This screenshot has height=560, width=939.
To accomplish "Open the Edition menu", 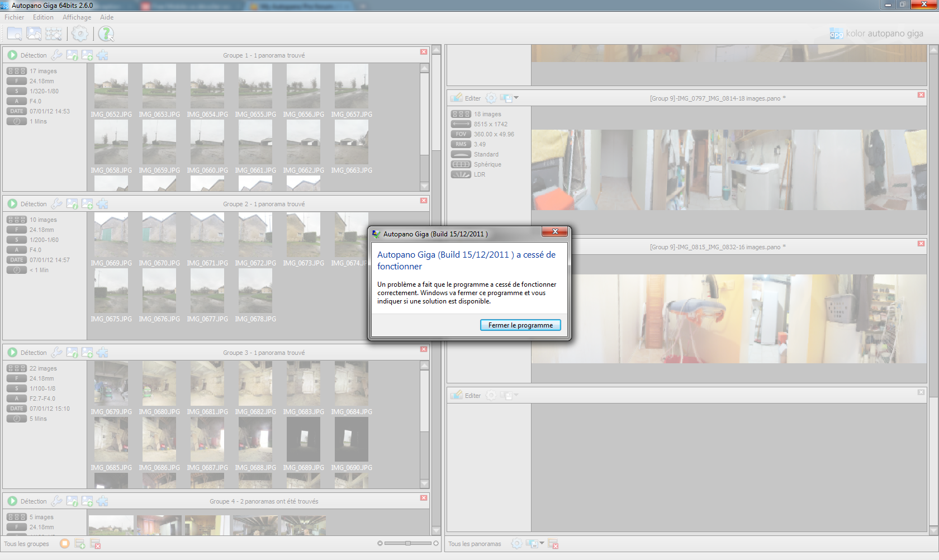I will click(43, 17).
